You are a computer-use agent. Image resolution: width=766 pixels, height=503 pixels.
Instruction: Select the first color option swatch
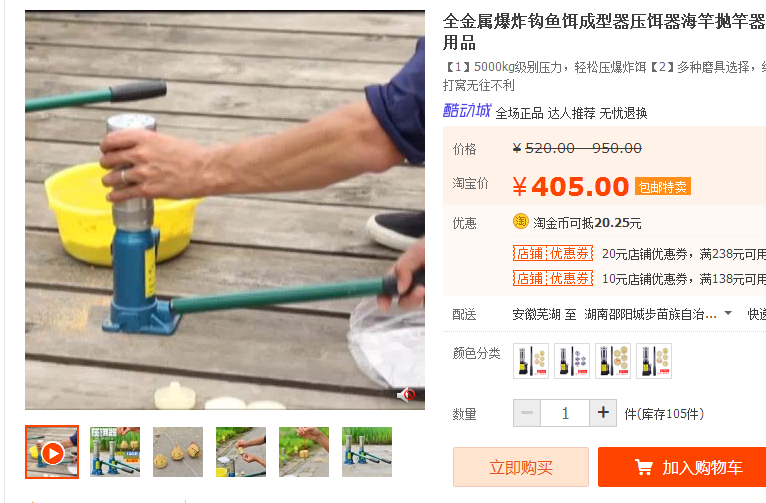pyautogui.click(x=531, y=361)
